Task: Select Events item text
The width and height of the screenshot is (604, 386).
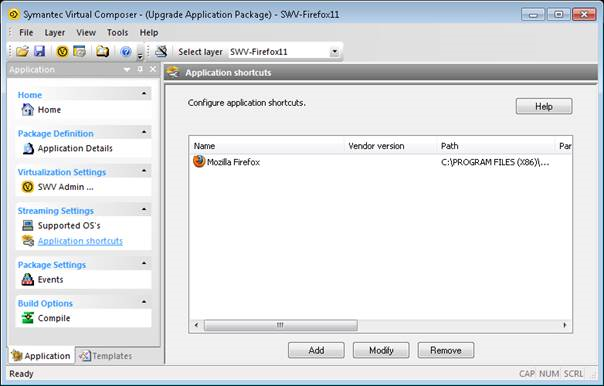Action: (x=50, y=280)
